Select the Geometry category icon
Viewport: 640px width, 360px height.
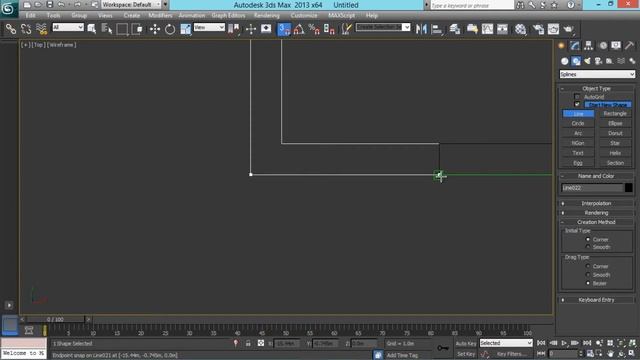[x=564, y=61]
